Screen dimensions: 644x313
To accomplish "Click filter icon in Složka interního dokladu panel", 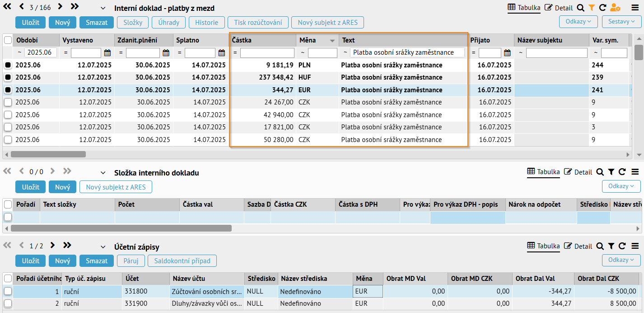I will click(x=611, y=172).
